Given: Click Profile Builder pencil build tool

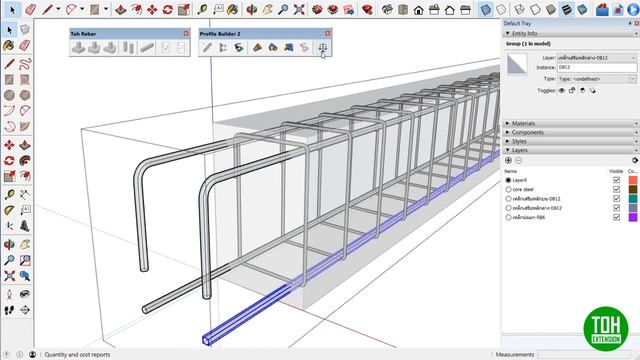Looking at the screenshot, I should 207,48.
